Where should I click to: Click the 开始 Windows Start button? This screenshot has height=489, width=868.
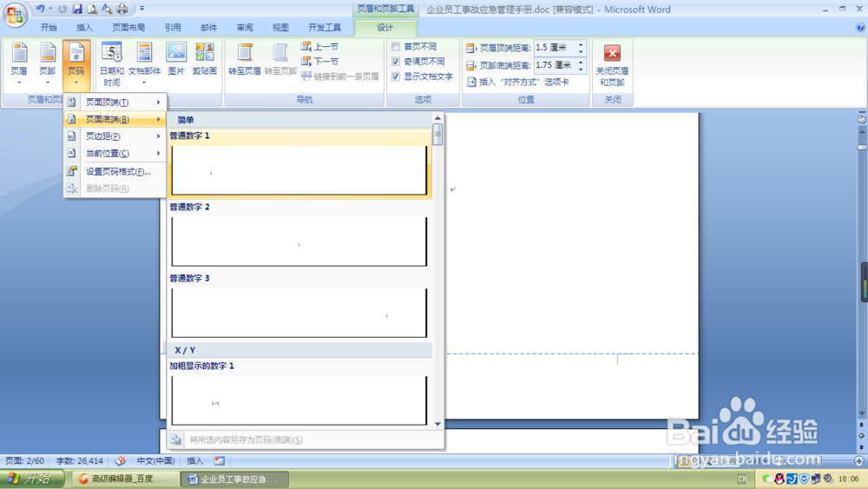[x=31, y=479]
